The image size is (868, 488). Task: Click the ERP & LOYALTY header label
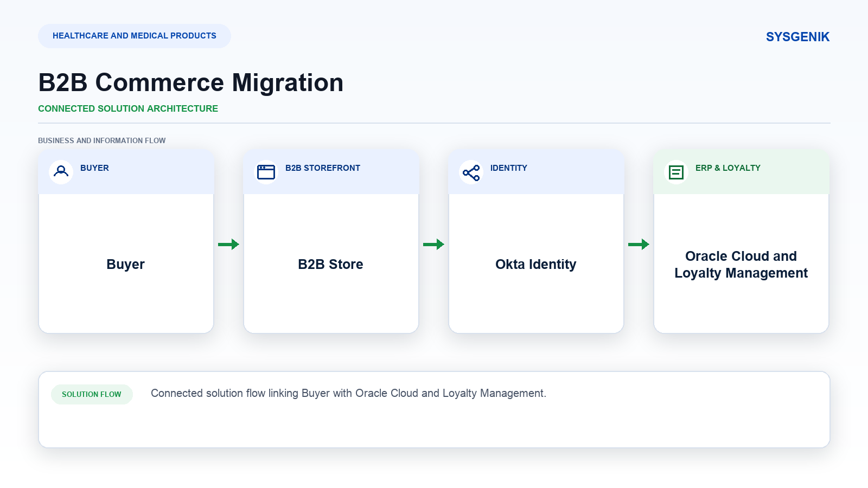click(728, 168)
